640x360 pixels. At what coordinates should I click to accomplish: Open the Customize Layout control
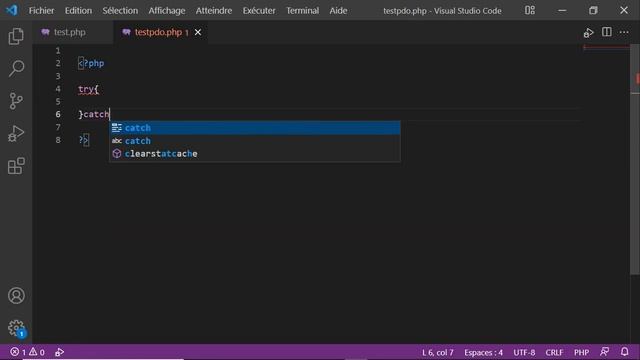(x=530, y=10)
